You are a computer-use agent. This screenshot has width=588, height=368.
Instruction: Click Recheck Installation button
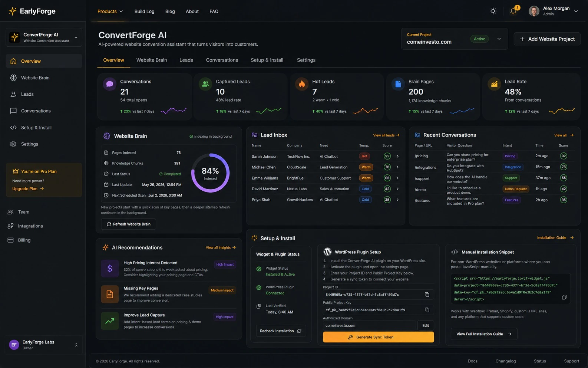(x=281, y=331)
